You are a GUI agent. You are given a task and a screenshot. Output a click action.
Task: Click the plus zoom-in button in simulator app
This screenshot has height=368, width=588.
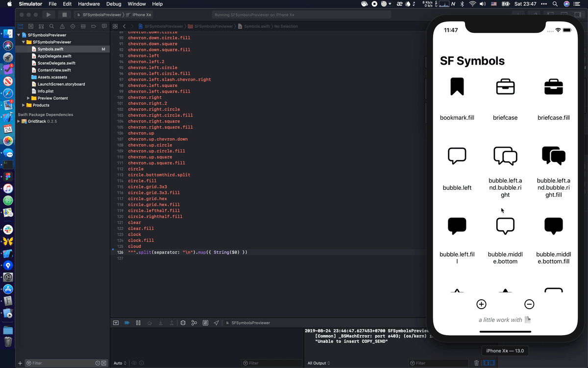481,304
